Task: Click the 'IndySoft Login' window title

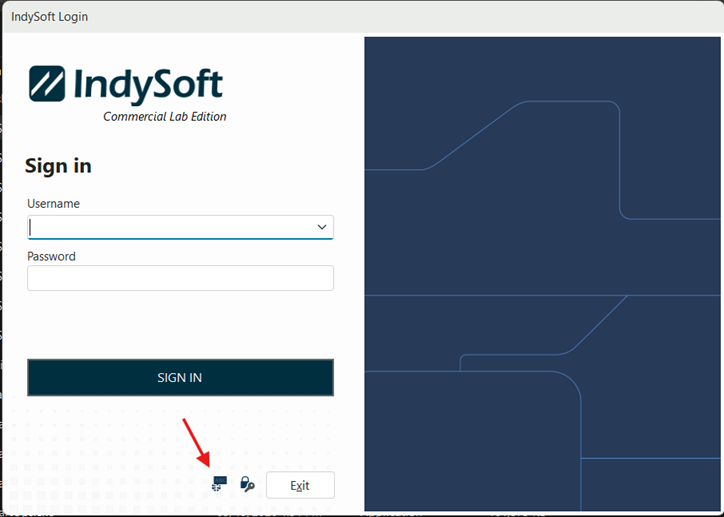Action: tap(49, 17)
